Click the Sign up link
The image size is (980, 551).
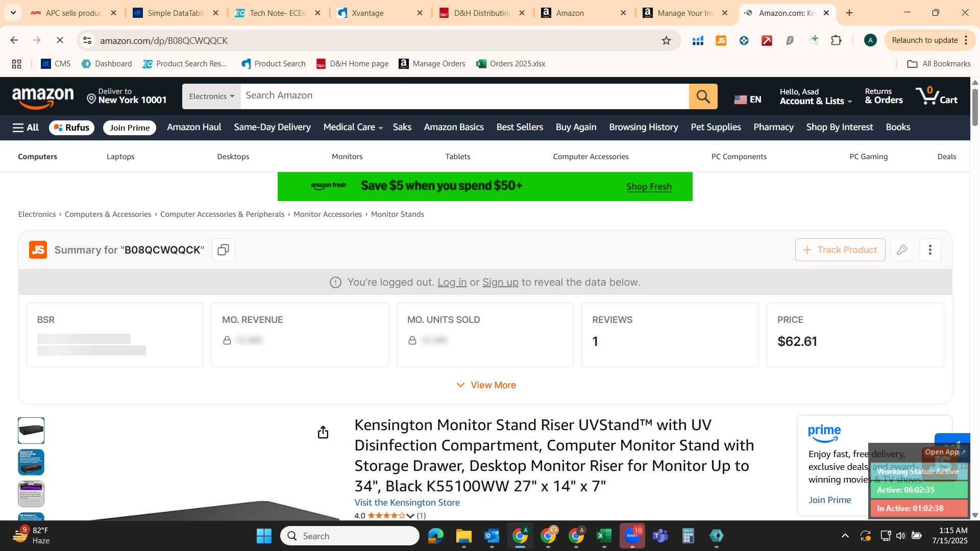(x=500, y=282)
